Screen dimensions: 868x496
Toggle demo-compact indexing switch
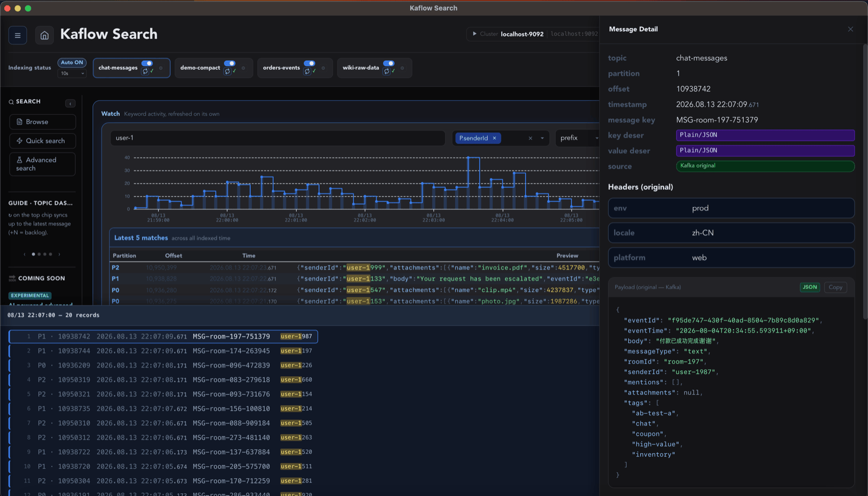230,63
